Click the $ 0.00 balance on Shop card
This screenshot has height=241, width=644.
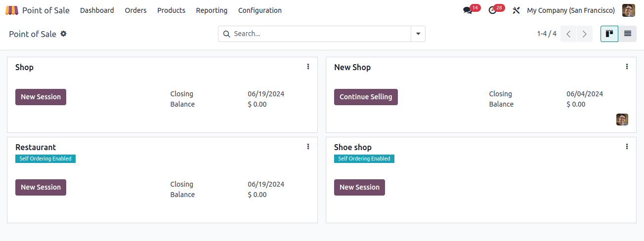257,104
